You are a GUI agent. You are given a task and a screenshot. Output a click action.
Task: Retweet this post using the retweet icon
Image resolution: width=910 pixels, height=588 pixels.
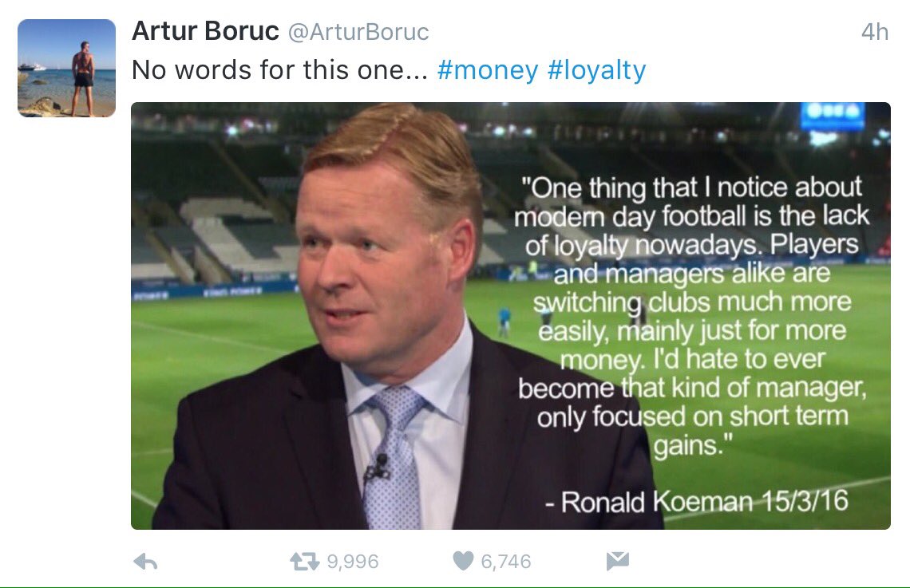coord(305,562)
